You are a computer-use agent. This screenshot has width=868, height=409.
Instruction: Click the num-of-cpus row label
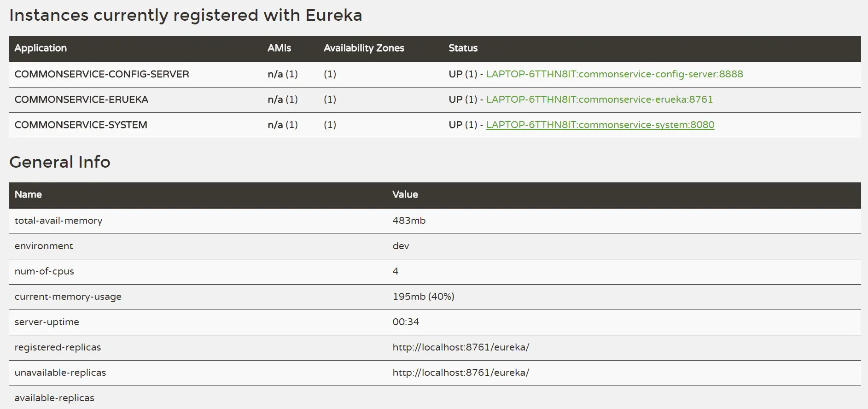tap(44, 271)
